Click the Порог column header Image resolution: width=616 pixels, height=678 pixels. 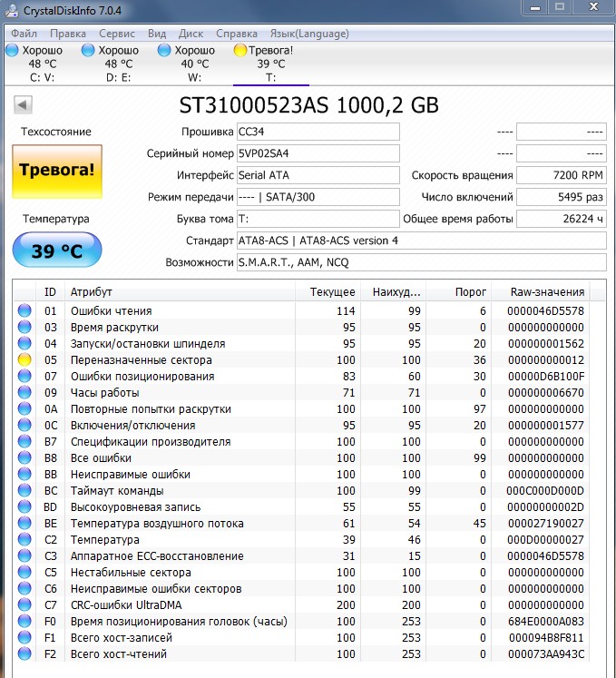459,292
